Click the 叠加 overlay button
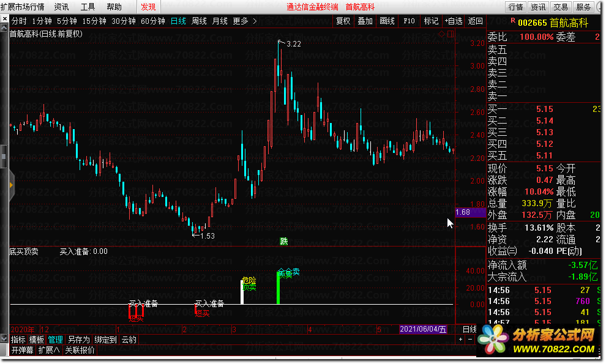This screenshot has width=606, height=364. click(365, 21)
